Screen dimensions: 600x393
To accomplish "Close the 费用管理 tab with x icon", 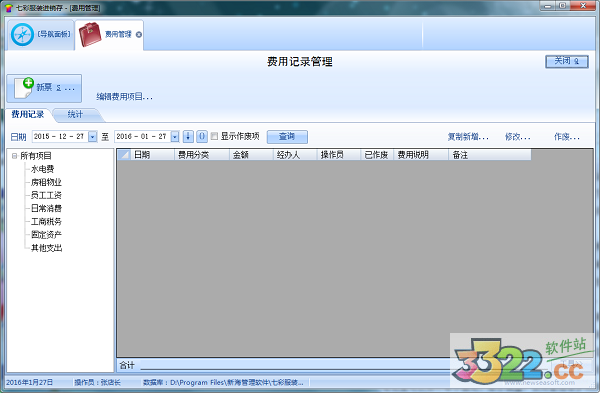I will pyautogui.click(x=139, y=34).
